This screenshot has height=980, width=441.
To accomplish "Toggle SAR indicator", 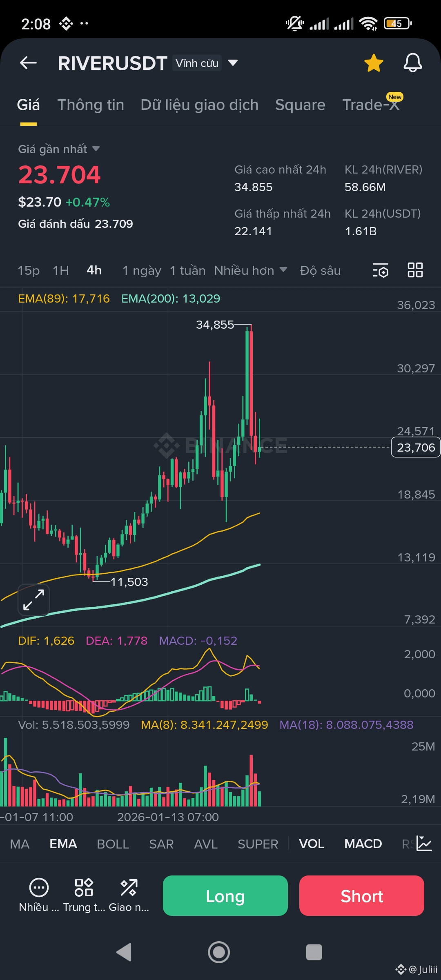I will (161, 844).
